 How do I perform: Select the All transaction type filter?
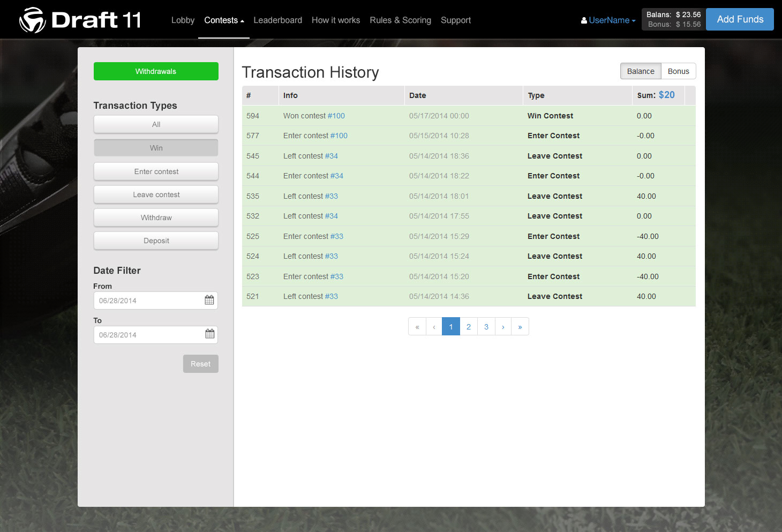(156, 124)
